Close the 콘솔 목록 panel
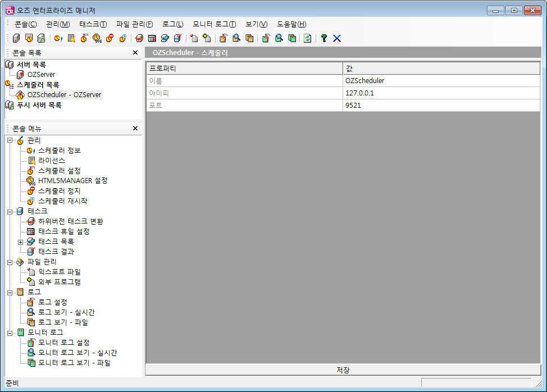Viewport: 547px width, 392px height. (x=135, y=53)
